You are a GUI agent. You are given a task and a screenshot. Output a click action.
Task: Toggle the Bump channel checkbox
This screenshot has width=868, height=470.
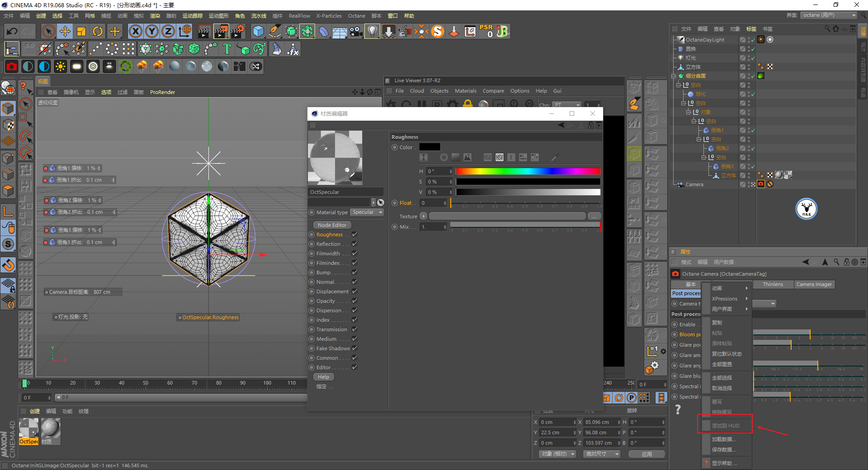click(x=355, y=273)
